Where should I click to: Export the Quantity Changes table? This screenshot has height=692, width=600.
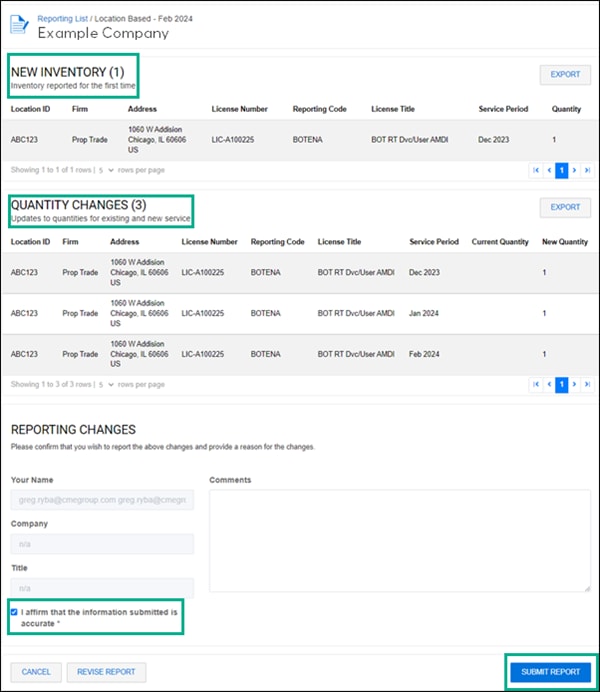click(565, 207)
